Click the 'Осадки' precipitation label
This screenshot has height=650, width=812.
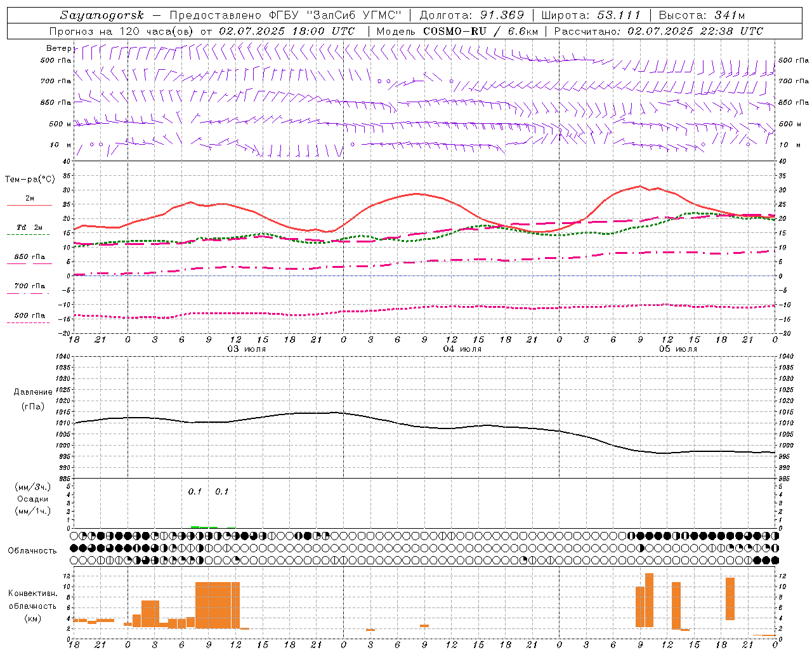32,499
